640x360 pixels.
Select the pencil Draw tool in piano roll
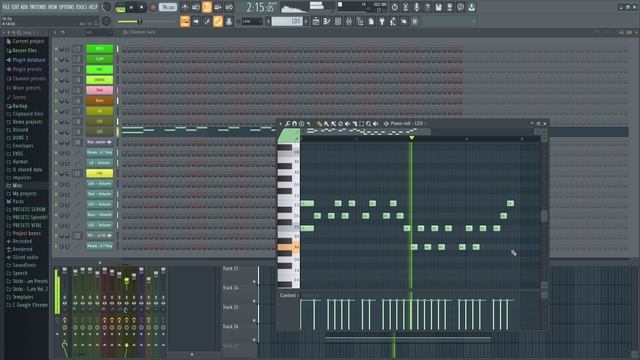point(319,124)
